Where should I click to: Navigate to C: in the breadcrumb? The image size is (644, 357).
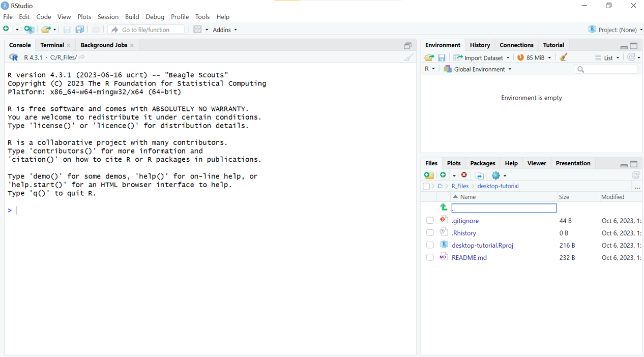pyautogui.click(x=440, y=186)
